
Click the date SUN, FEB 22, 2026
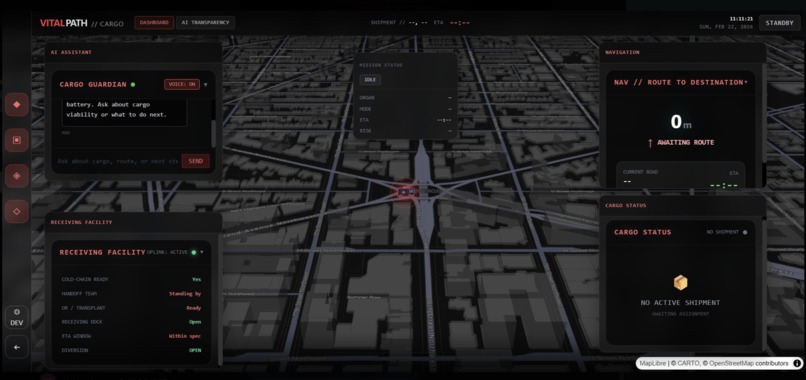point(726,27)
